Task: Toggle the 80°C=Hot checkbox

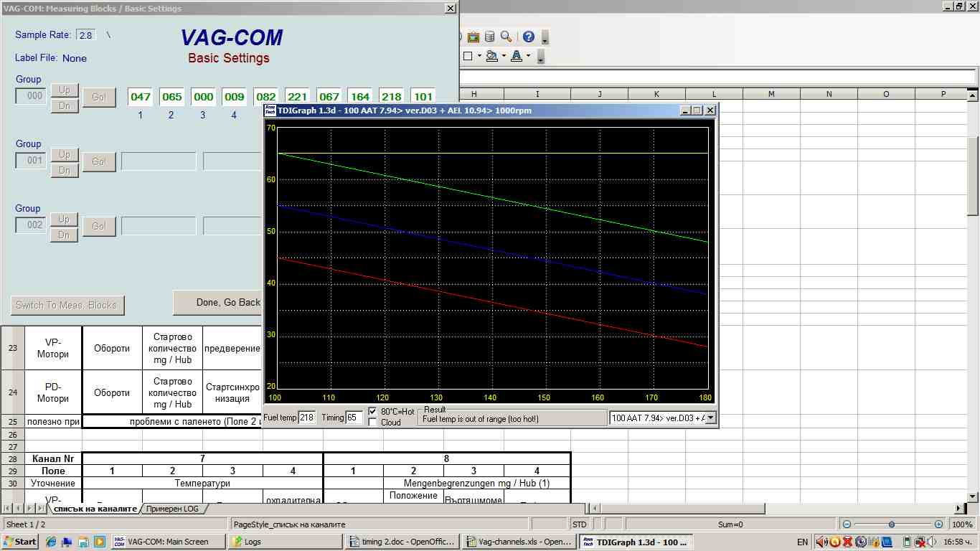Action: tap(372, 411)
